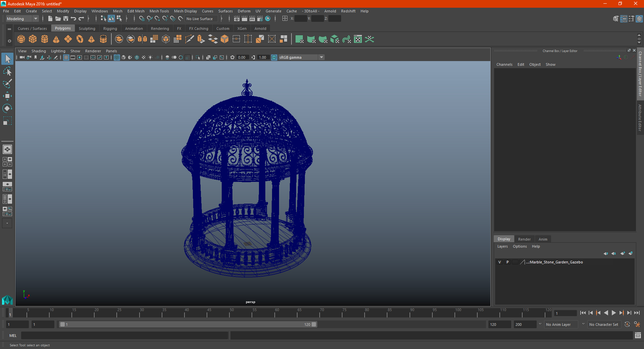Expand the shelf scroll down arrow
Image resolution: width=644 pixels, height=349 pixels.
[x=639, y=43]
